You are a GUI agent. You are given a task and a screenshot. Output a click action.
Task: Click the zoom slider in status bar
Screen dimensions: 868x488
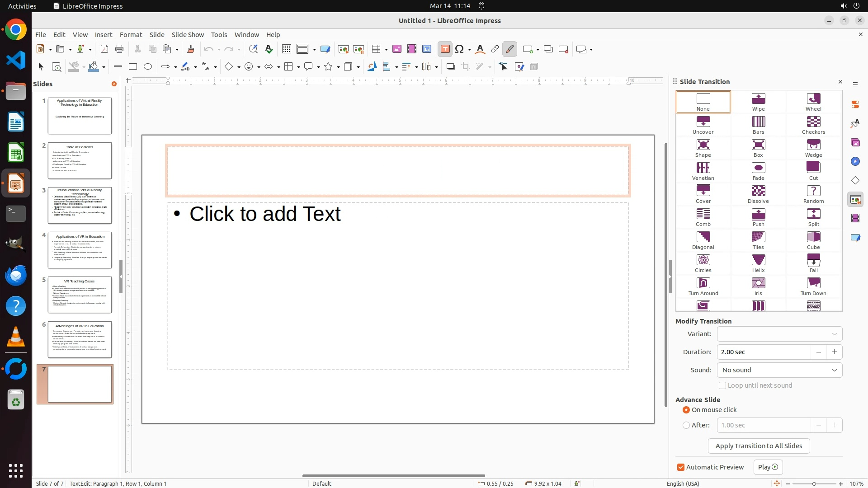click(814, 483)
